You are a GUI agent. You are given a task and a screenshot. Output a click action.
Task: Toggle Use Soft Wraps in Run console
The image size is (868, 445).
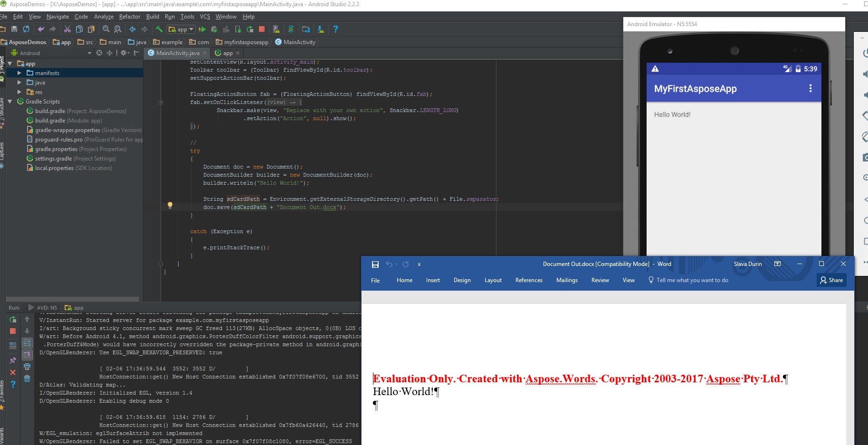(27, 343)
